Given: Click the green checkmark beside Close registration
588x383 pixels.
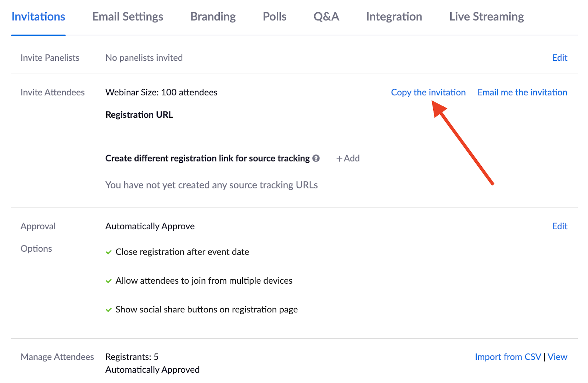Looking at the screenshot, I should click(x=109, y=252).
